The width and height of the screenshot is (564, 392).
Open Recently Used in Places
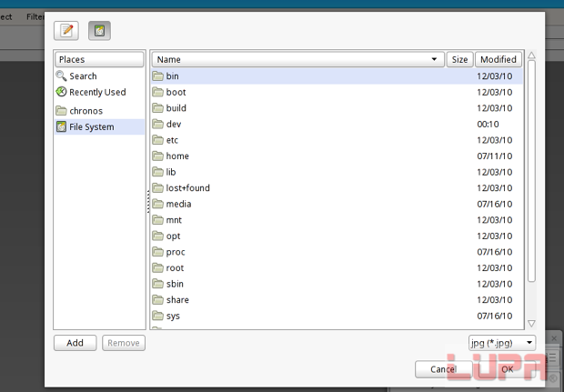tap(100, 92)
